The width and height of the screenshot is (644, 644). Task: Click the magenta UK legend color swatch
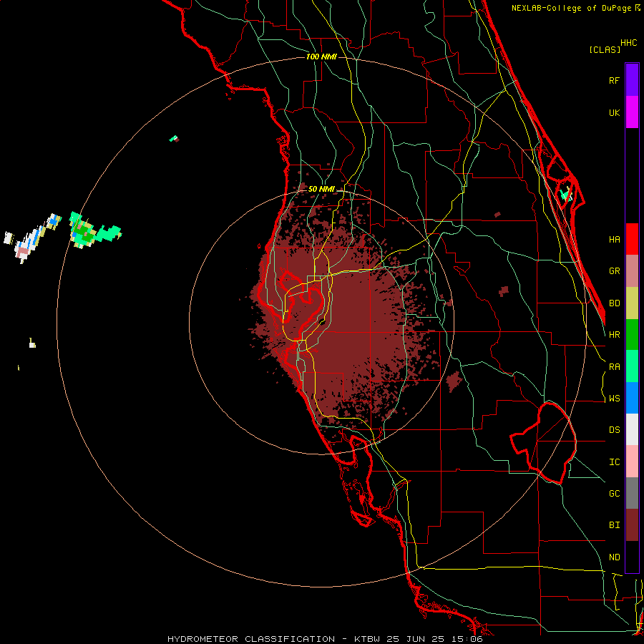632,112
